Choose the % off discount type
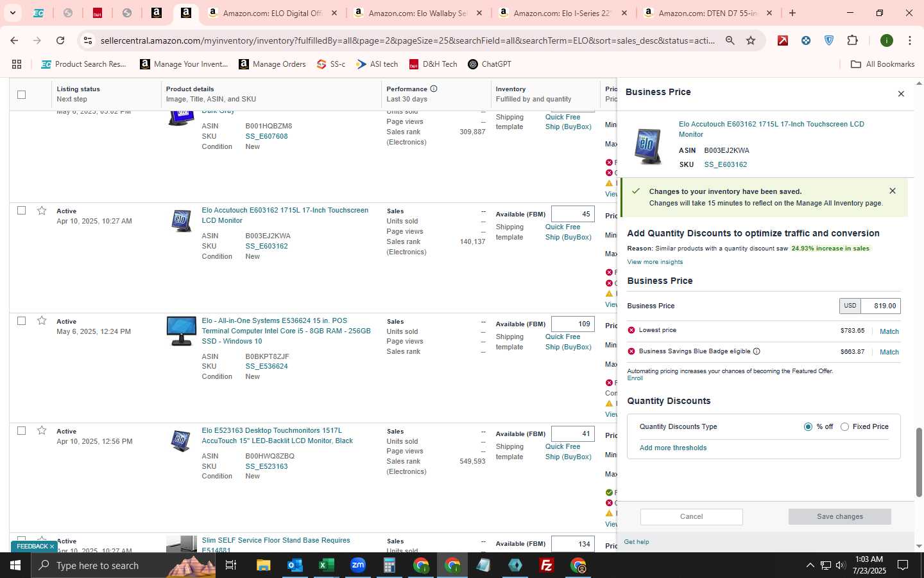The height and width of the screenshot is (578, 924). click(808, 426)
